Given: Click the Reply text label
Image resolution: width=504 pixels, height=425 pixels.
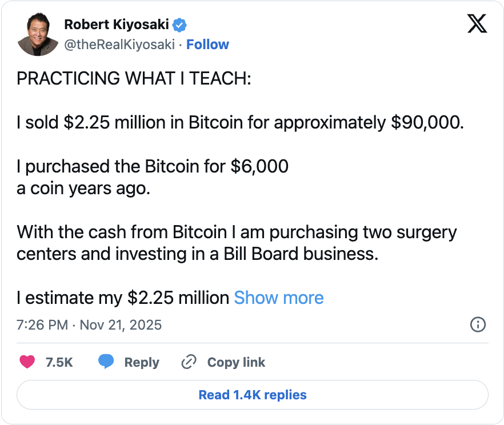Looking at the screenshot, I should click(142, 362).
